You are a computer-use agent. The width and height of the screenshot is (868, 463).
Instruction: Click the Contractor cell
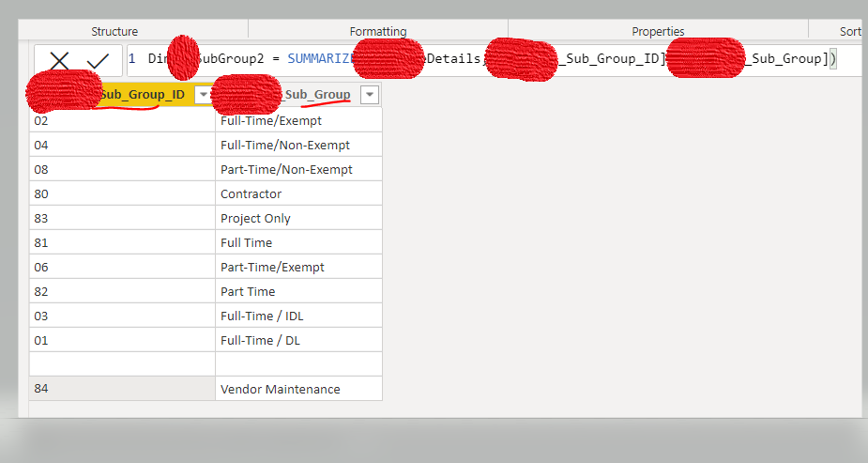click(x=299, y=193)
